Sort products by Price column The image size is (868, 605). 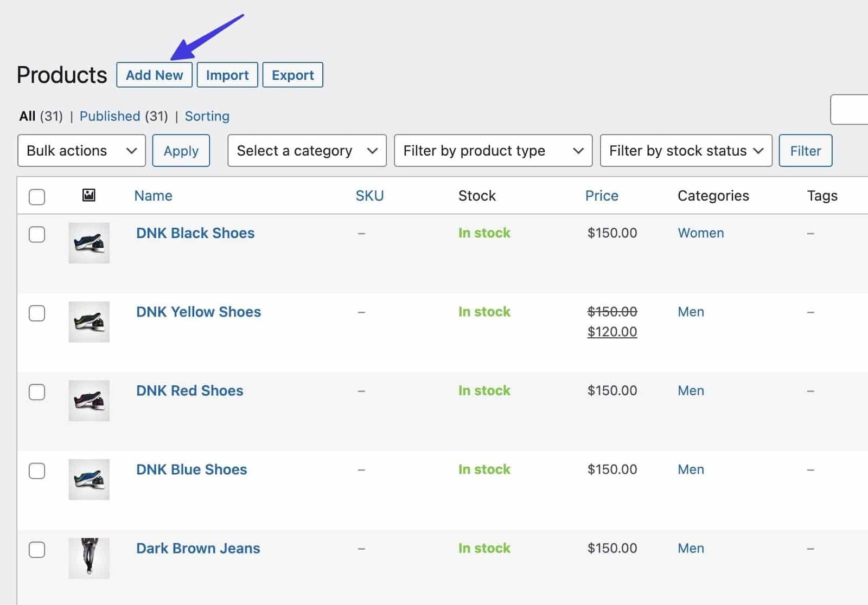click(x=602, y=196)
